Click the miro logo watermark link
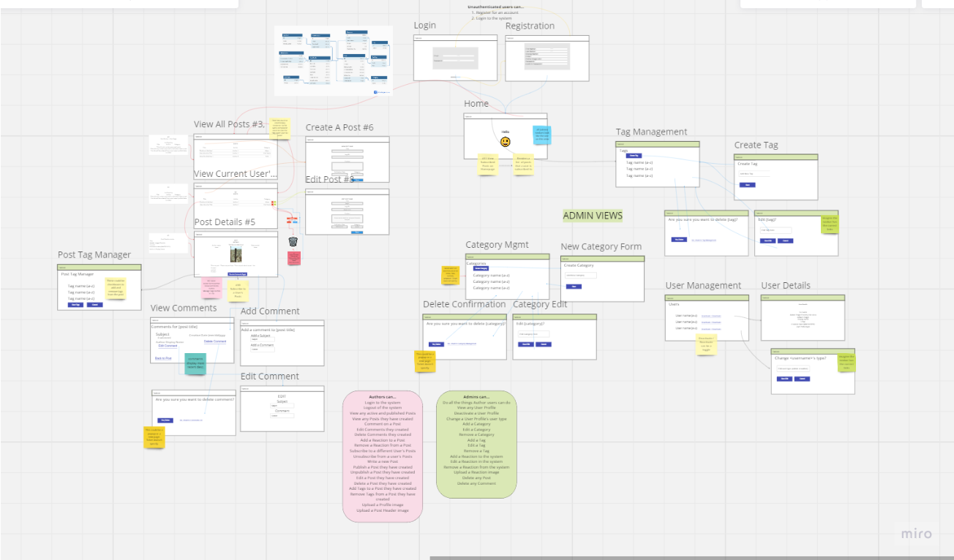Screen dimensions: 954x560 tap(916, 534)
